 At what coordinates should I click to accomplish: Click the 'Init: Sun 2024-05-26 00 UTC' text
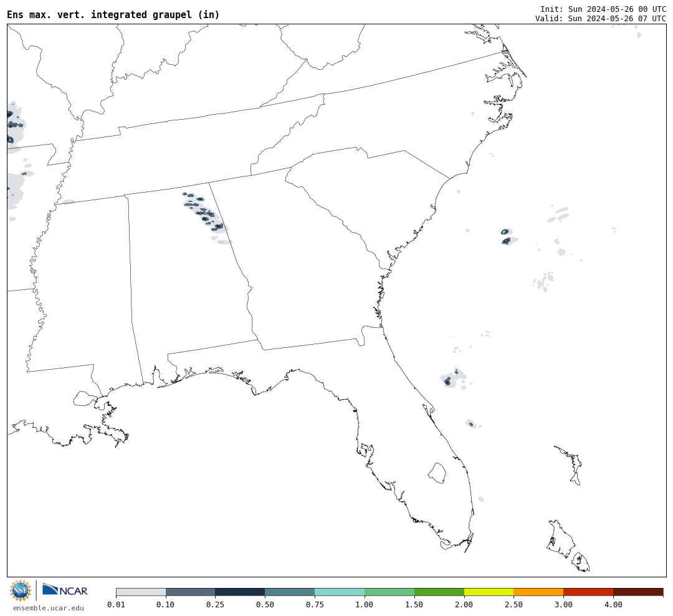pyautogui.click(x=603, y=9)
